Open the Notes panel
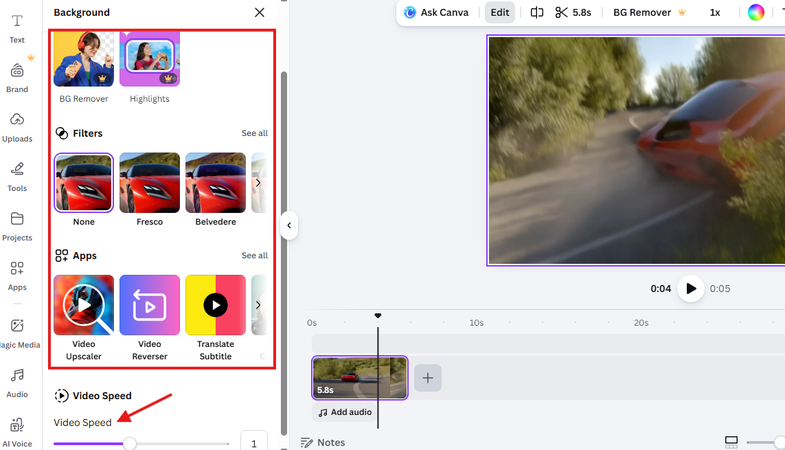785x450 pixels. (x=323, y=442)
